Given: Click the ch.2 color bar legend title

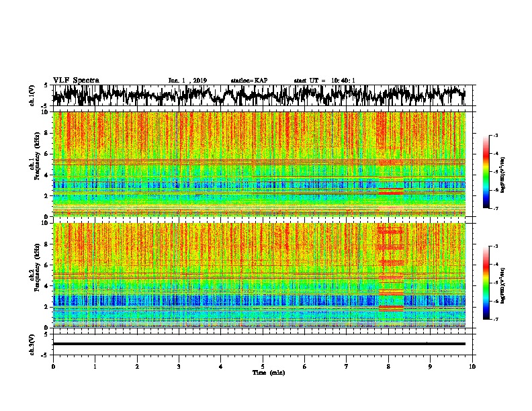Looking at the screenshot, I should [503, 285].
